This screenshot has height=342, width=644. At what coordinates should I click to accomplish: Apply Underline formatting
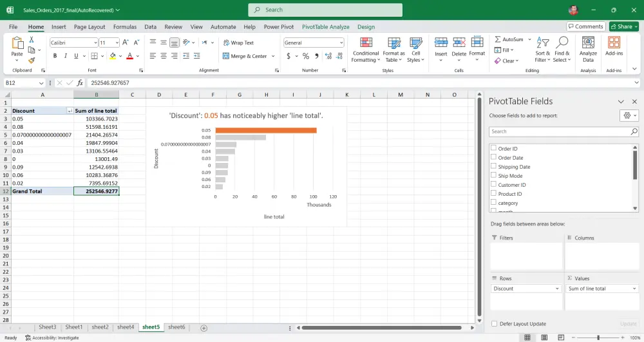[76, 56]
